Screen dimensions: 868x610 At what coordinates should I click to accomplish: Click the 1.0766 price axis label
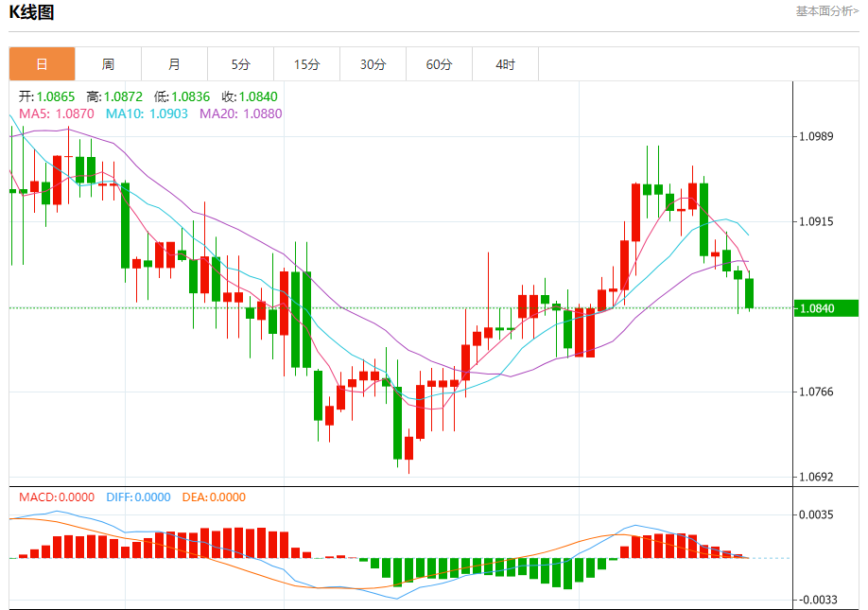click(816, 392)
